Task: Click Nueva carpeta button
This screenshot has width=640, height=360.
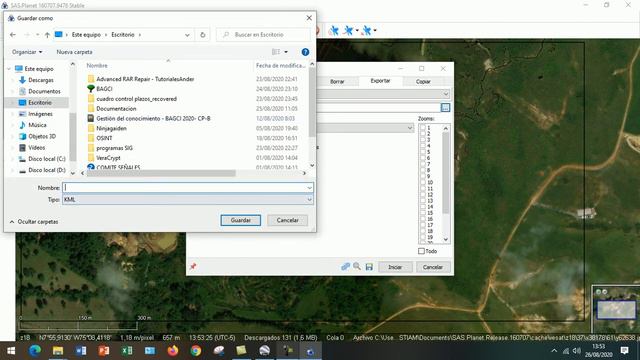Action: click(x=74, y=52)
